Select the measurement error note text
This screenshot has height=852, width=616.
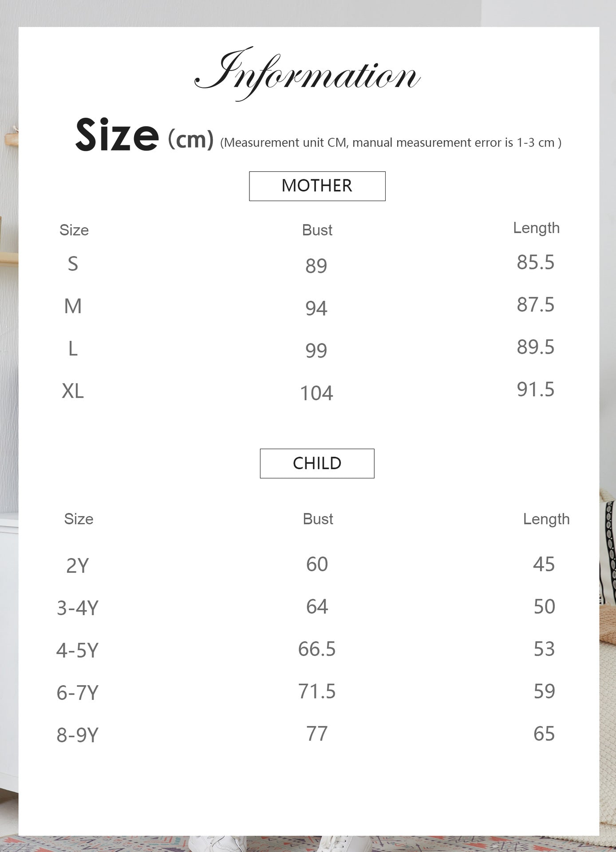click(391, 142)
